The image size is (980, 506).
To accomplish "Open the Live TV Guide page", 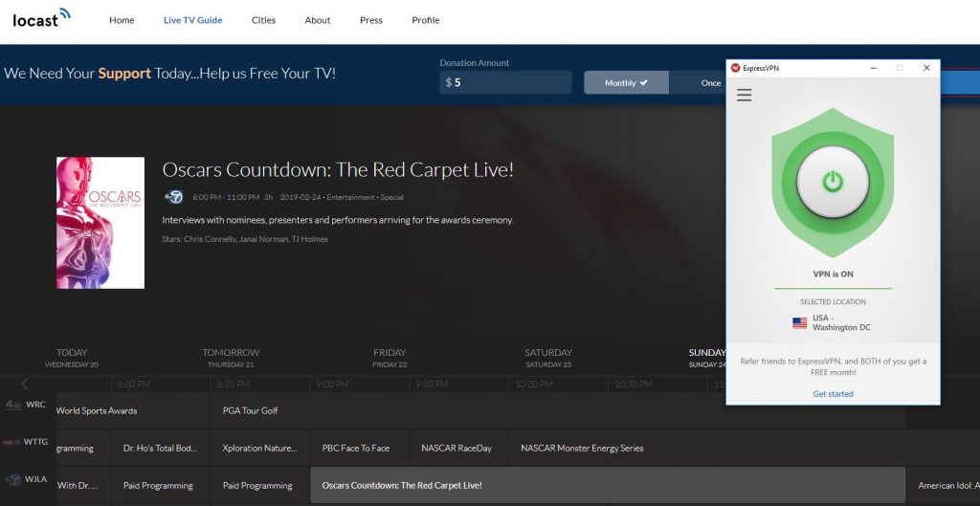I will 192,20.
